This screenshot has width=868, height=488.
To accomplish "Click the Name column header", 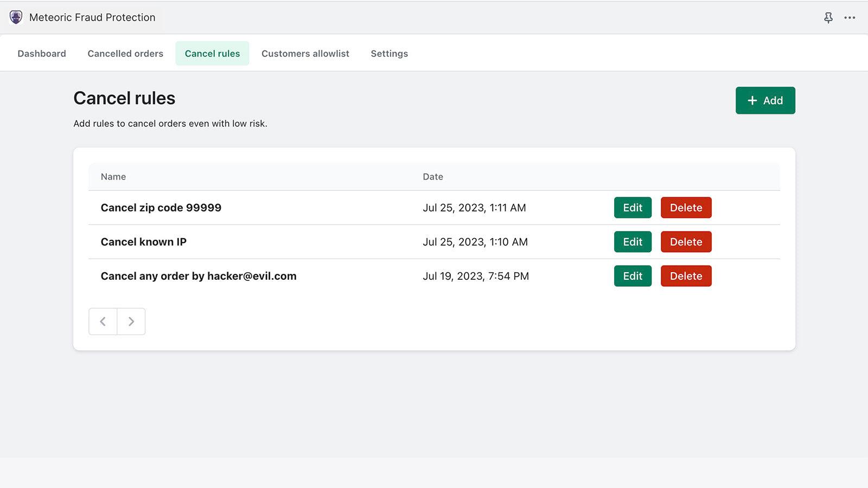I will pyautogui.click(x=113, y=176).
